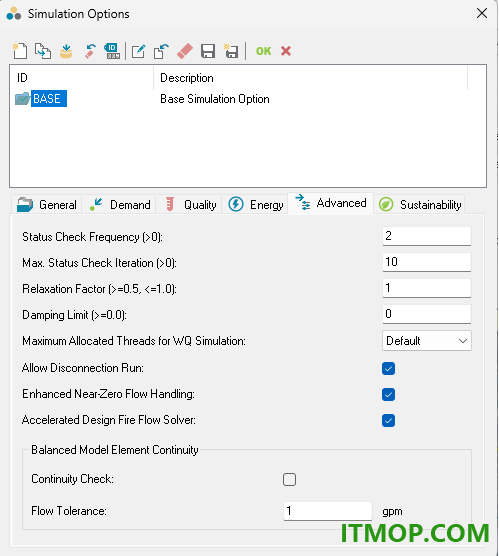This screenshot has height=556, width=499.
Task: Enable the Continuity Check checkbox
Action: (x=289, y=479)
